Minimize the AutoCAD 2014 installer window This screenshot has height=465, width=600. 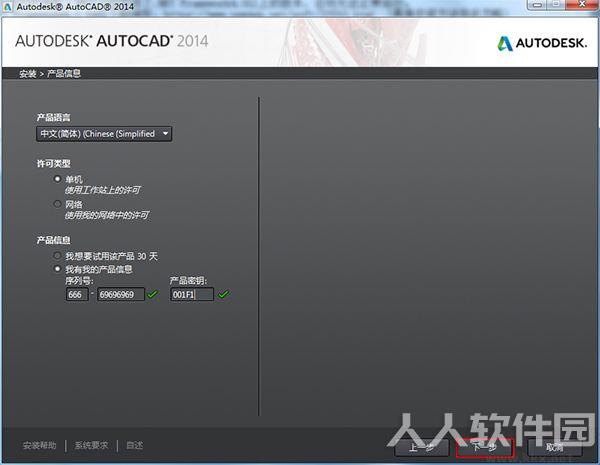[538, 5]
